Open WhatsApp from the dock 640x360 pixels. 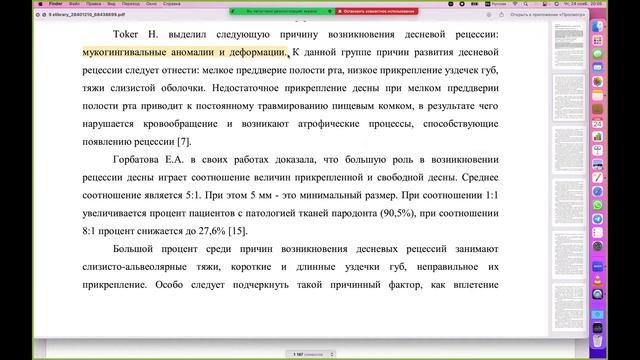[x=597, y=205]
